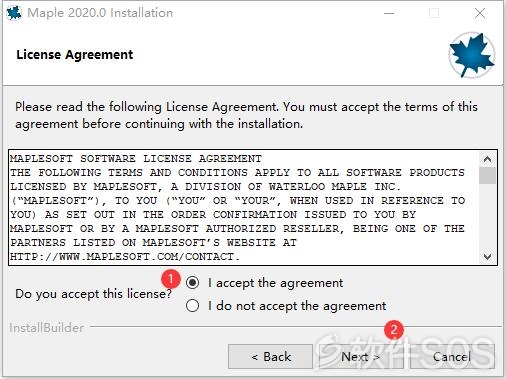Click the Maple leaf icon in title bar
This screenshot has width=506, height=379.
pyautogui.click(x=14, y=13)
